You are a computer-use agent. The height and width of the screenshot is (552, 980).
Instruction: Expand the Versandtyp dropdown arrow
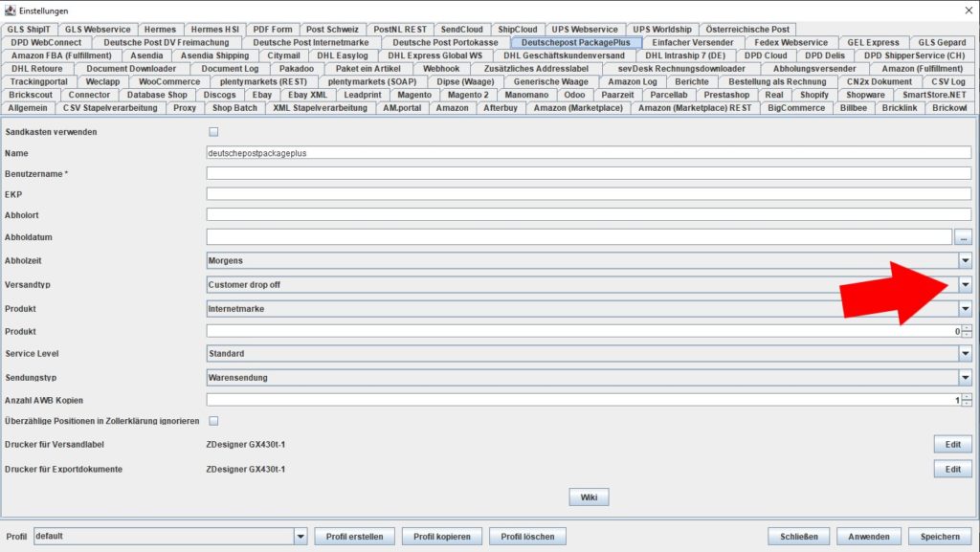pos(965,285)
